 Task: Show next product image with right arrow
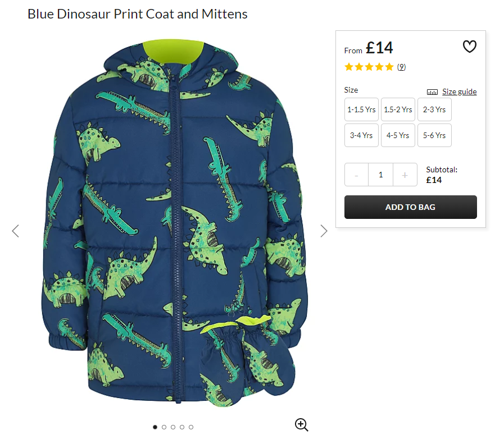tap(324, 231)
